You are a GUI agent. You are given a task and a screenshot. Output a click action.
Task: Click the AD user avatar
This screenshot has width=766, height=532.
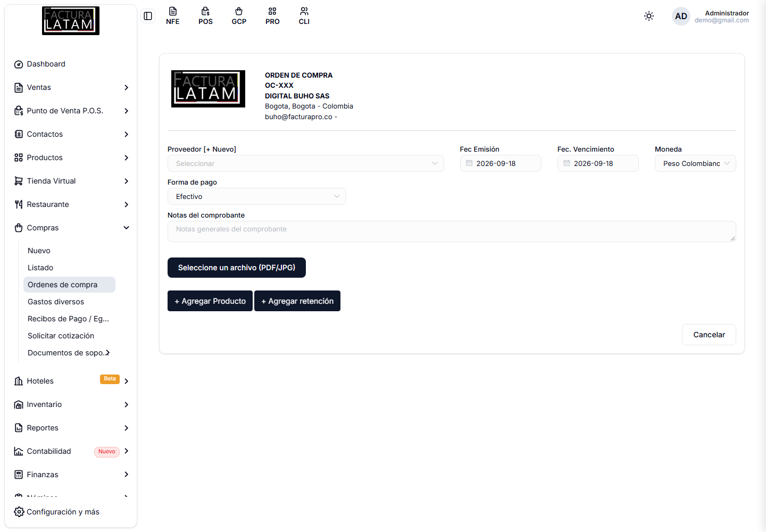(x=681, y=16)
